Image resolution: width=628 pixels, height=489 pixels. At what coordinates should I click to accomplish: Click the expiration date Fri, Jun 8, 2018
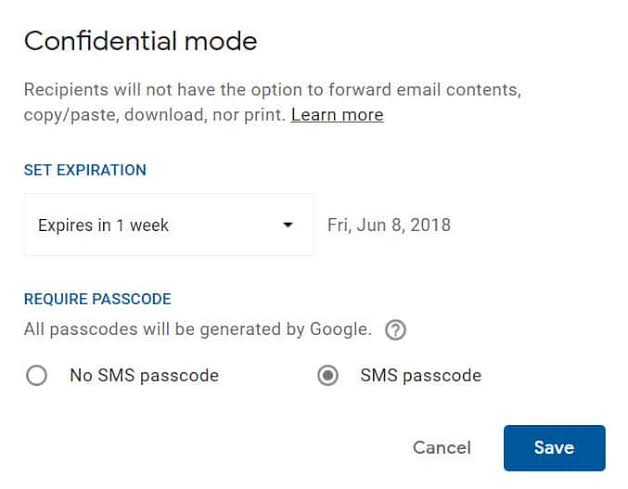pos(389,225)
